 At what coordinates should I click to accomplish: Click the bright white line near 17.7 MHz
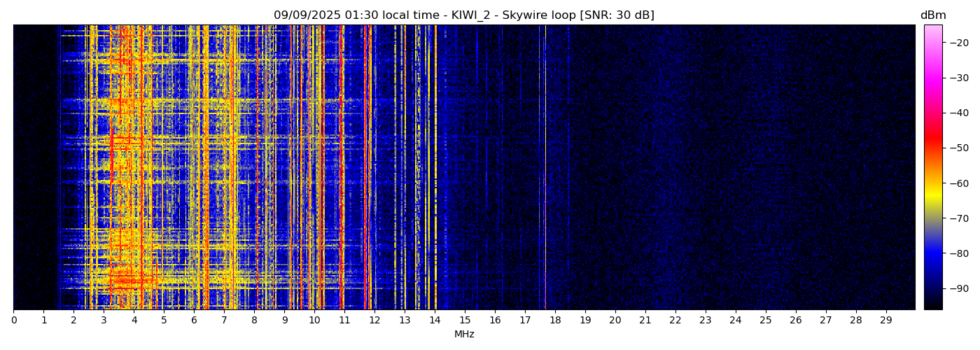click(545, 168)
